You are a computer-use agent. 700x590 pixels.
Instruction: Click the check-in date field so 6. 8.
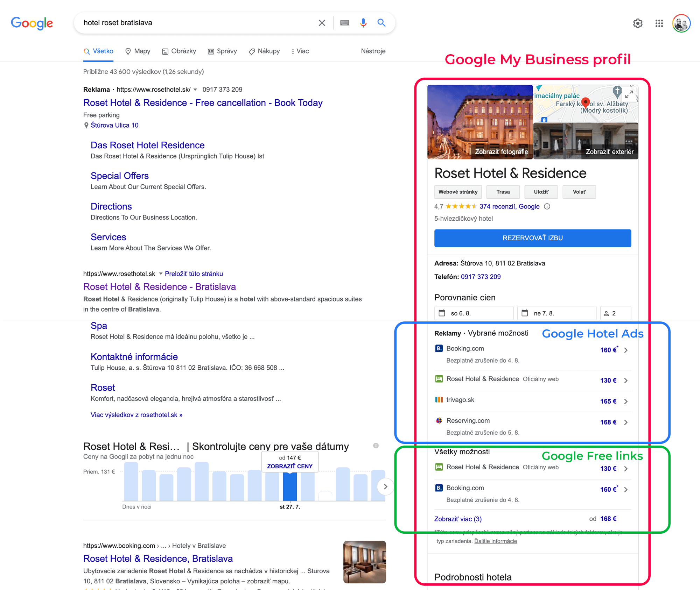(x=474, y=313)
